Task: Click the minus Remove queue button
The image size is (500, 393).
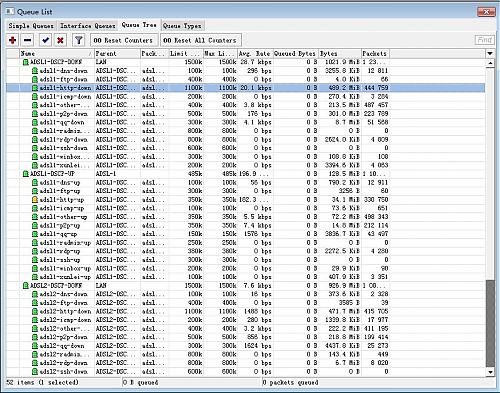Action: click(28, 40)
